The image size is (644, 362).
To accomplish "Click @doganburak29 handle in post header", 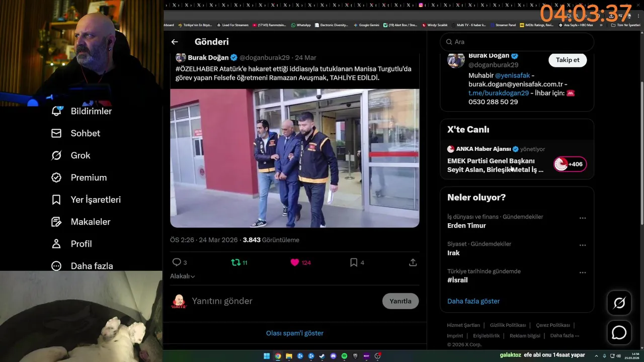I will click(x=264, y=58).
